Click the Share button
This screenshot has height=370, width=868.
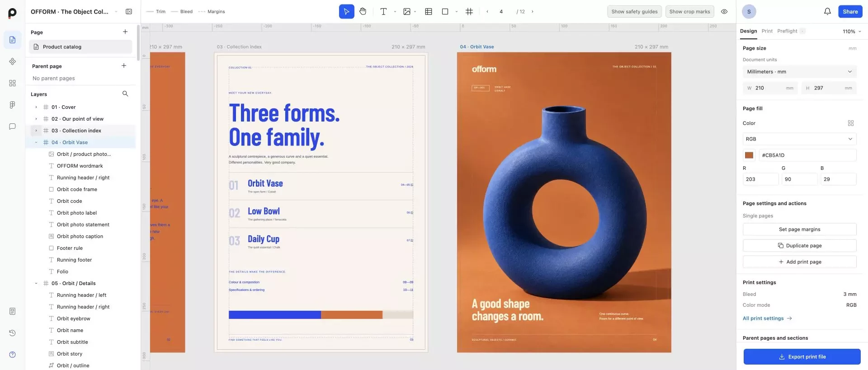850,12
